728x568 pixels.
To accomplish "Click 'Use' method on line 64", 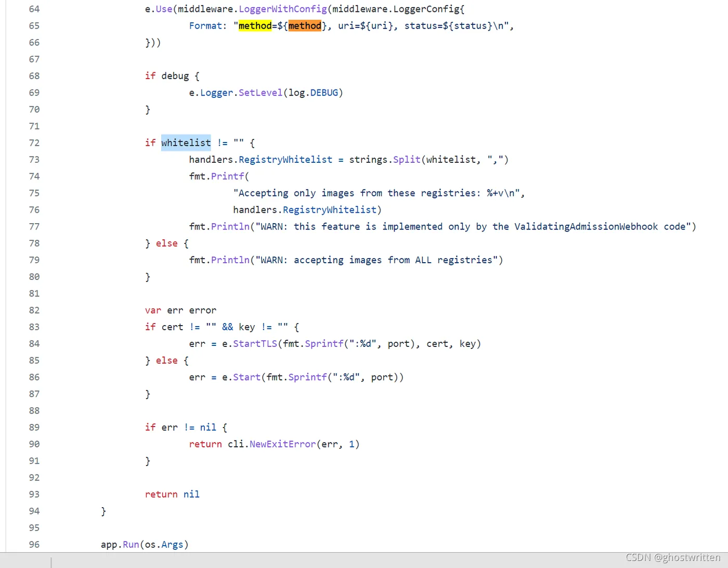I will pyautogui.click(x=164, y=9).
